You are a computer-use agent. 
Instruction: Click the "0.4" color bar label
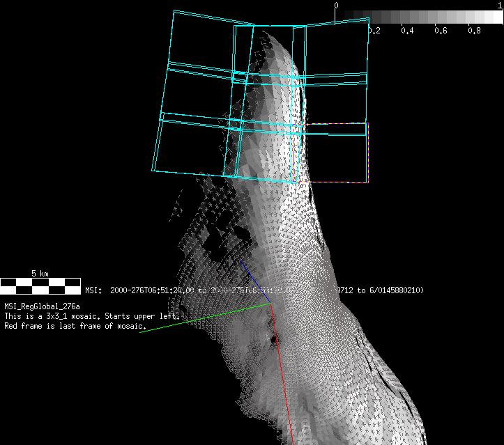point(407,31)
